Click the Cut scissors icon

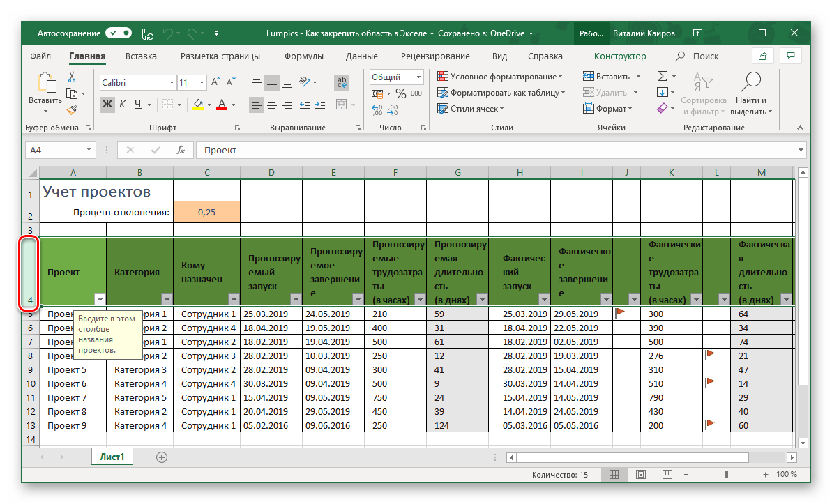coord(71,77)
